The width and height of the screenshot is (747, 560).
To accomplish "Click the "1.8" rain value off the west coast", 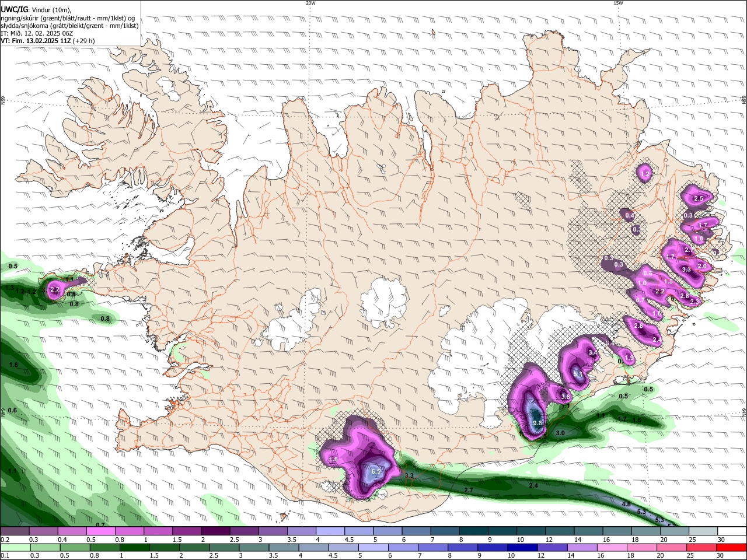I will click(14, 365).
